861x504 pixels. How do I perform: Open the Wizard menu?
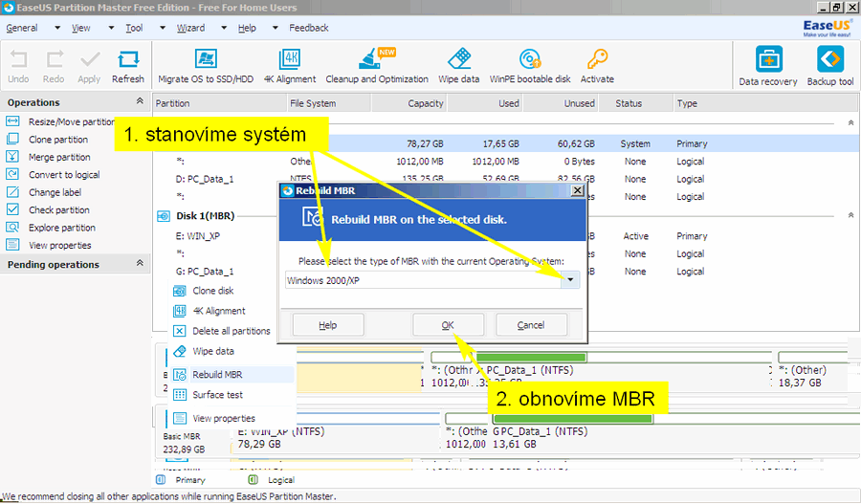point(190,28)
